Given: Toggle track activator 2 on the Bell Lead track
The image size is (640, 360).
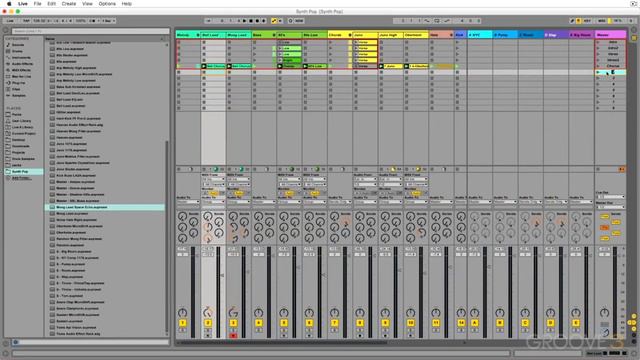Looking at the screenshot, I should tap(208, 323).
